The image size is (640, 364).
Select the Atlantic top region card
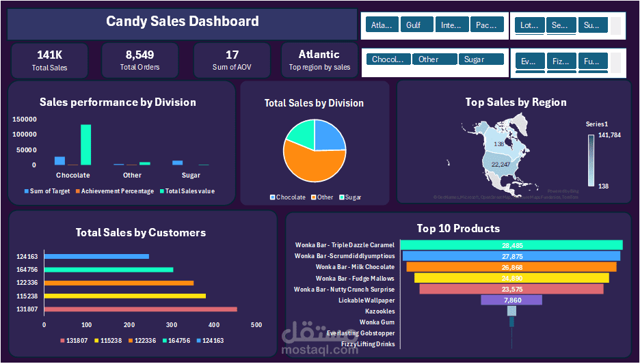[319, 60]
